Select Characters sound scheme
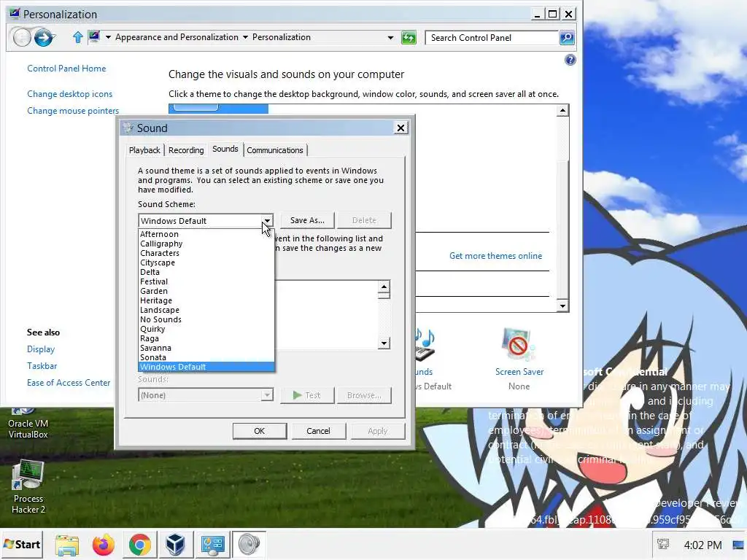The height and width of the screenshot is (560, 747). (206, 253)
